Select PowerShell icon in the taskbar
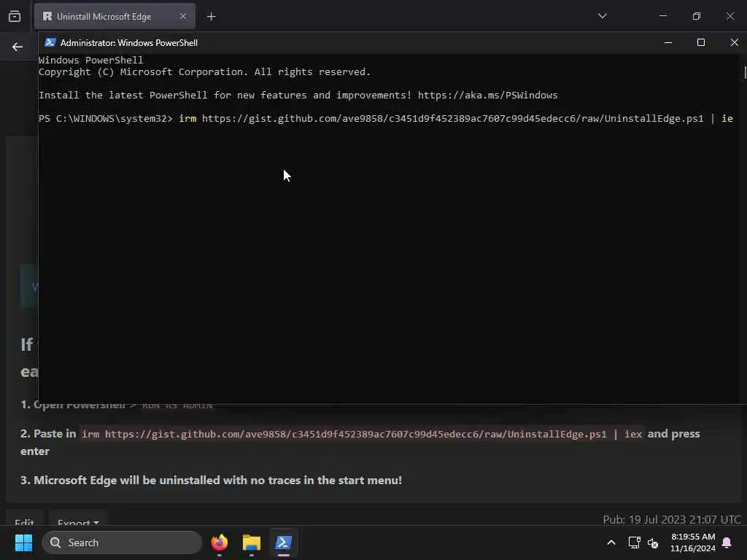 [284, 542]
